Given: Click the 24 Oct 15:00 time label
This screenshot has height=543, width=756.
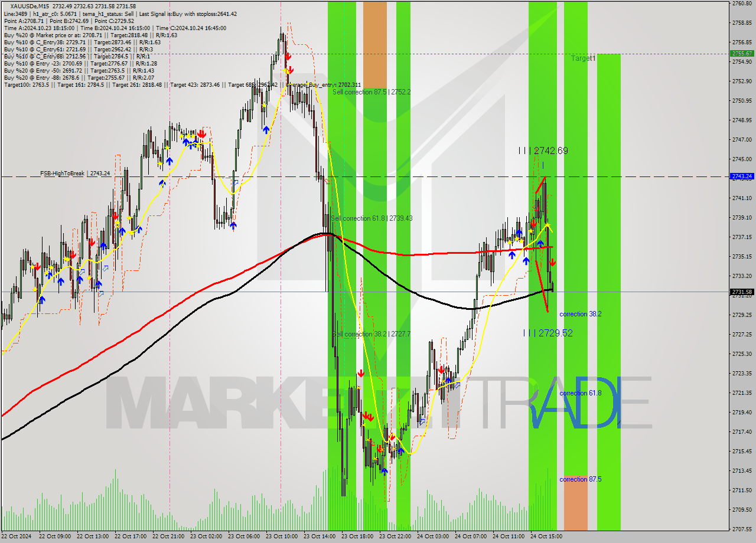Looking at the screenshot, I should coord(546,537).
